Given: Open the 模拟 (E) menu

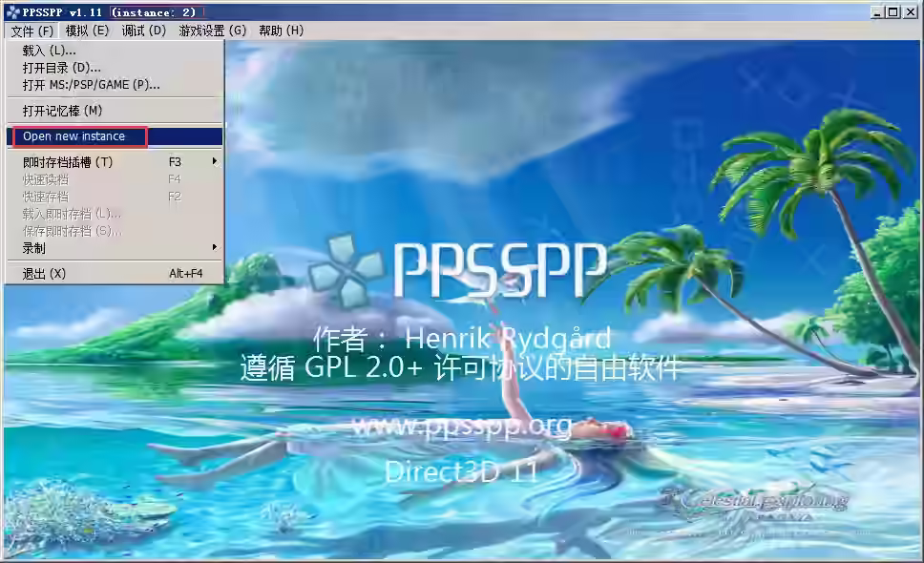Looking at the screenshot, I should tap(87, 31).
